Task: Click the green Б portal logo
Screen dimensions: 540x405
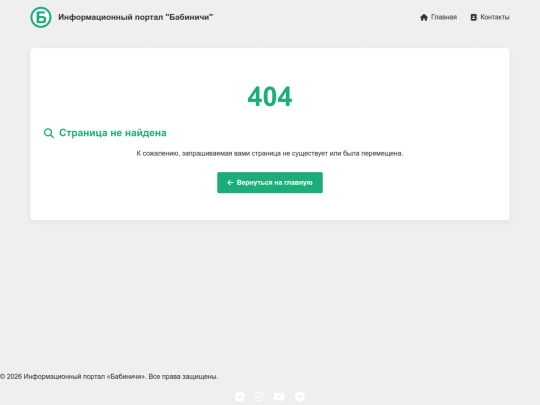Action: click(x=41, y=17)
